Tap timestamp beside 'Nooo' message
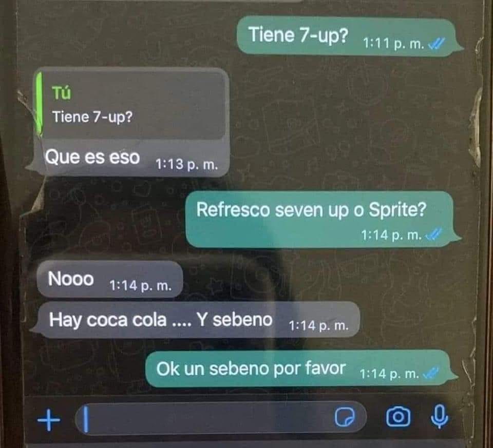Screen dimensions: 493x448 click(141, 285)
